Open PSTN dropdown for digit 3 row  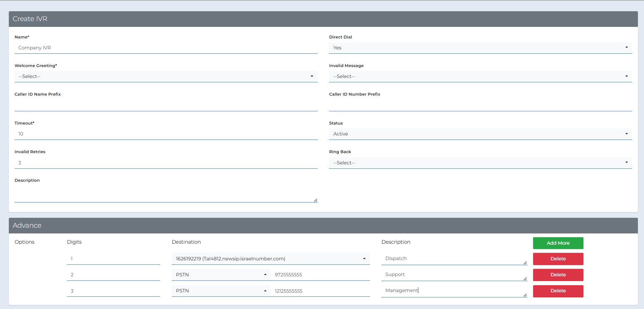click(221, 291)
